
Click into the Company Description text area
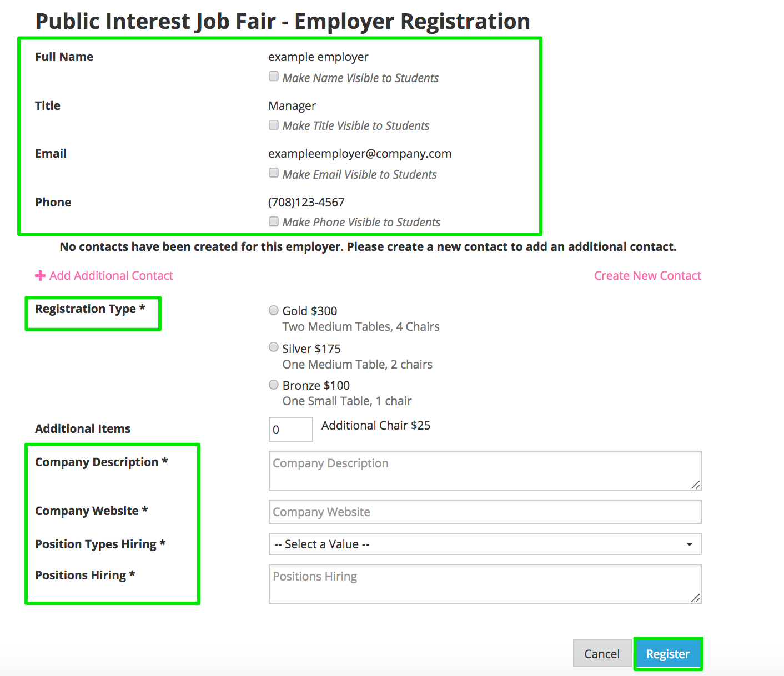(x=484, y=470)
